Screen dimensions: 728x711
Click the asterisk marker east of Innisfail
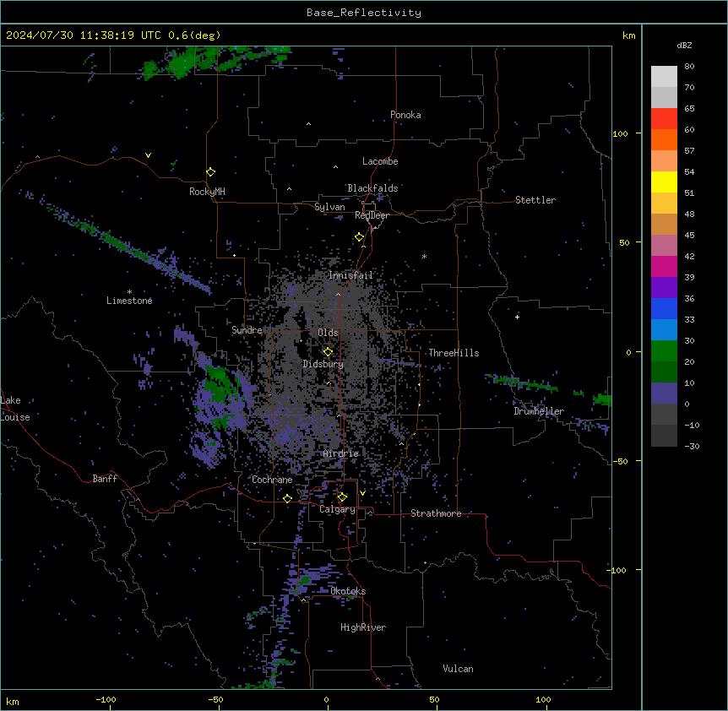(x=424, y=257)
